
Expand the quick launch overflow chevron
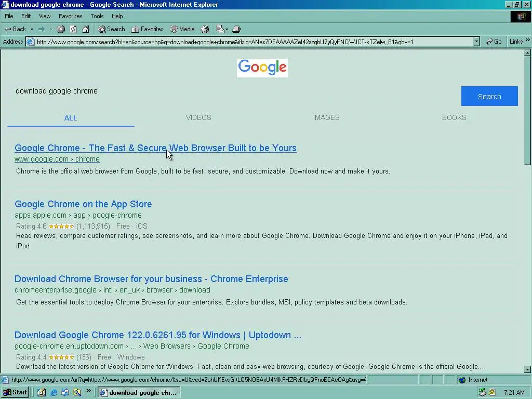88,391
